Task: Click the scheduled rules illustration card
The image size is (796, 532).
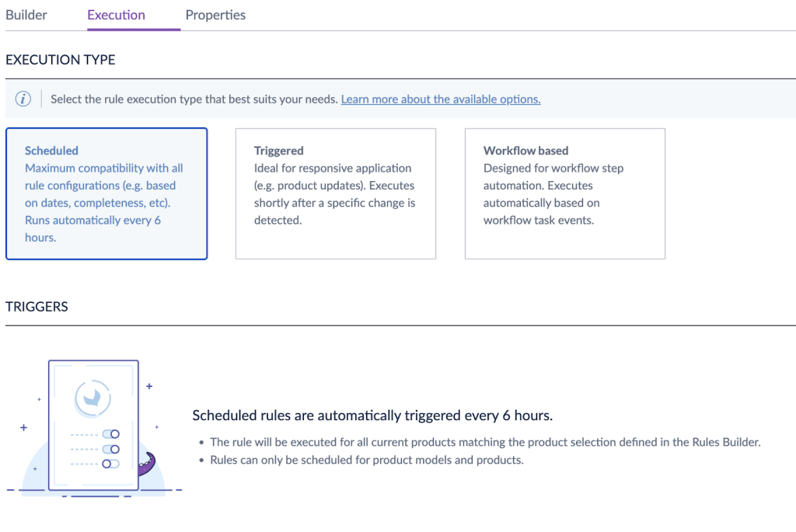Action: [x=93, y=425]
